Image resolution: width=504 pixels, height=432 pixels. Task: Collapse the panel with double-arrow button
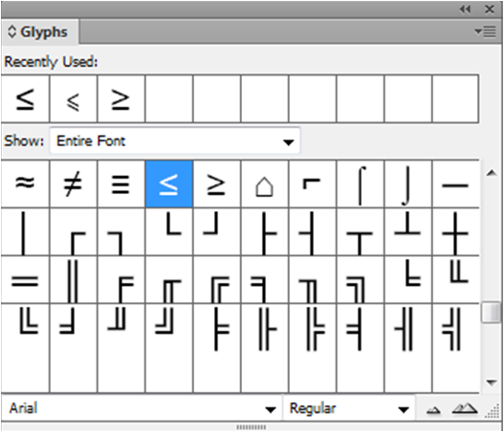coord(465,10)
